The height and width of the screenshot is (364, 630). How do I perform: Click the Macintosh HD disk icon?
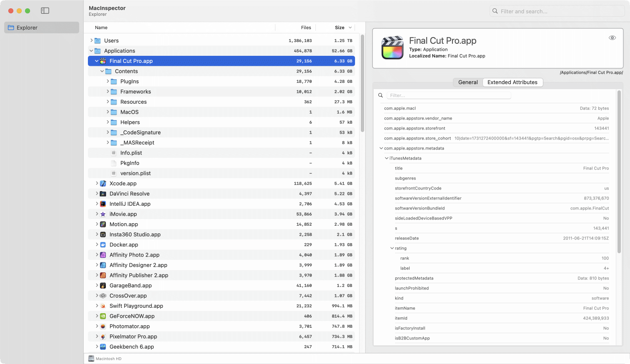click(x=91, y=359)
